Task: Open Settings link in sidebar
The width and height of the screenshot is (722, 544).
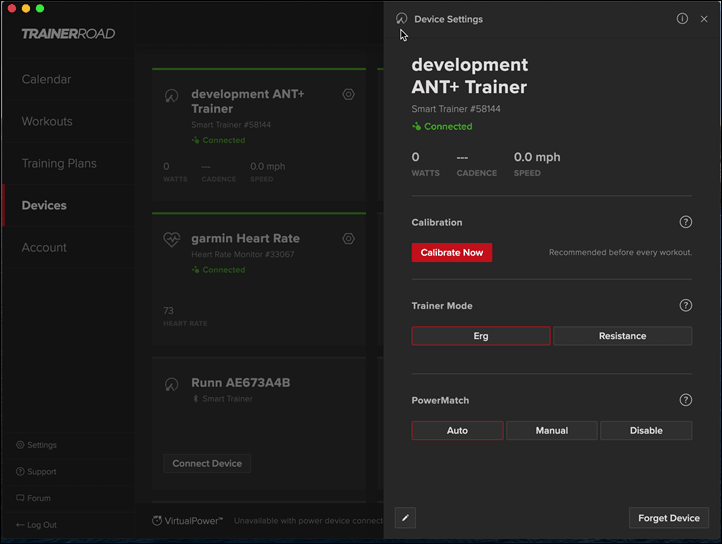Action: click(42, 445)
